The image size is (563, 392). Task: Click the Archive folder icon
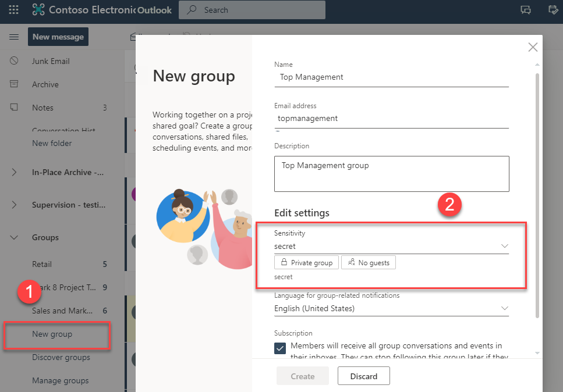coord(14,84)
